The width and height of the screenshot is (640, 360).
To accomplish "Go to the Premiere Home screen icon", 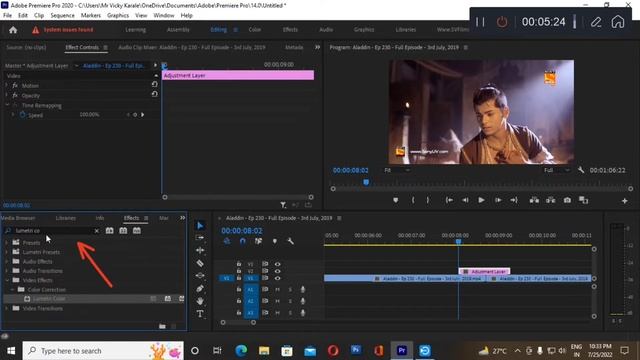I will point(13,30).
